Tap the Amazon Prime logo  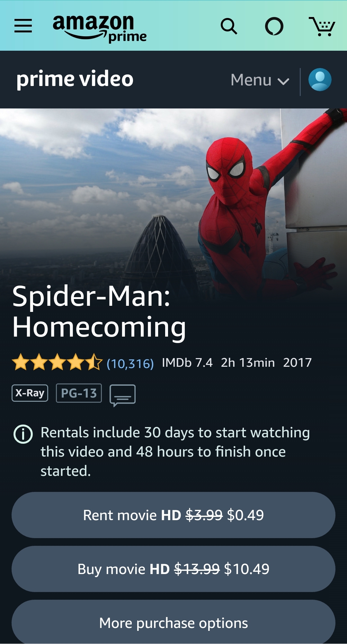100,28
